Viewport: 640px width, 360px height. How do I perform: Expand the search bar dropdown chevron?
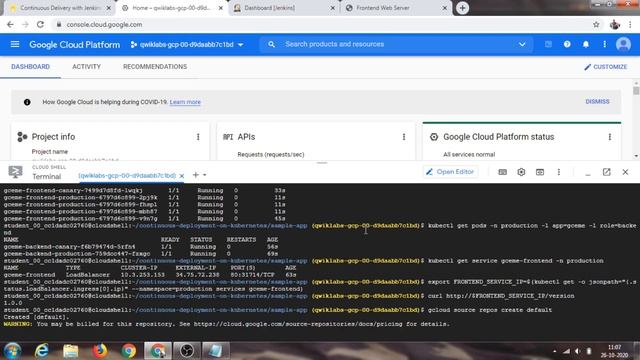pos(522,44)
